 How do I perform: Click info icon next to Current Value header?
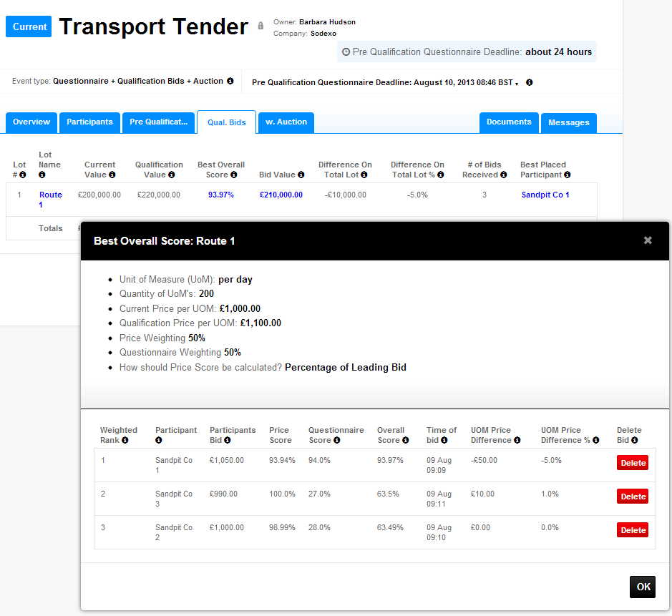(x=112, y=175)
